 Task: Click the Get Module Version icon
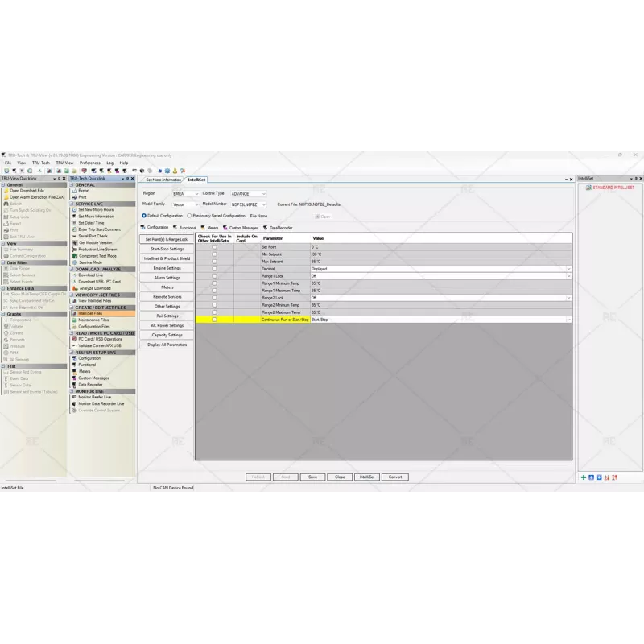coord(74,242)
